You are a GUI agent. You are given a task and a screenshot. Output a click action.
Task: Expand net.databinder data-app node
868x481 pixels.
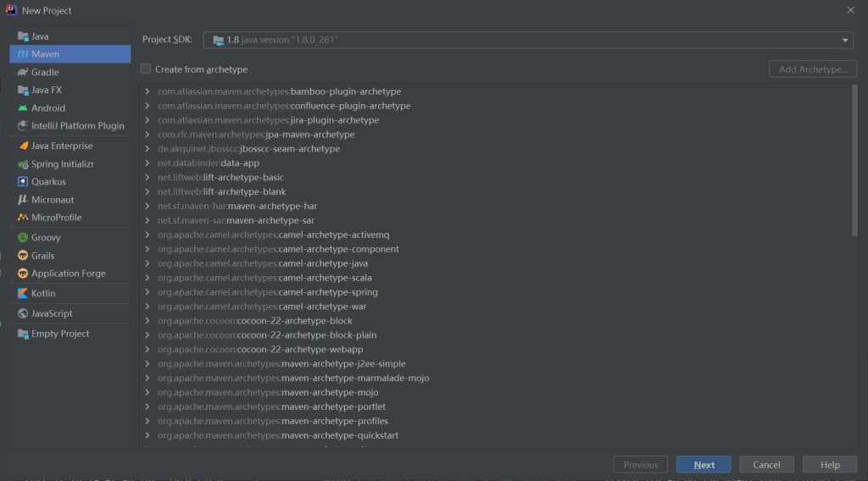pos(147,163)
